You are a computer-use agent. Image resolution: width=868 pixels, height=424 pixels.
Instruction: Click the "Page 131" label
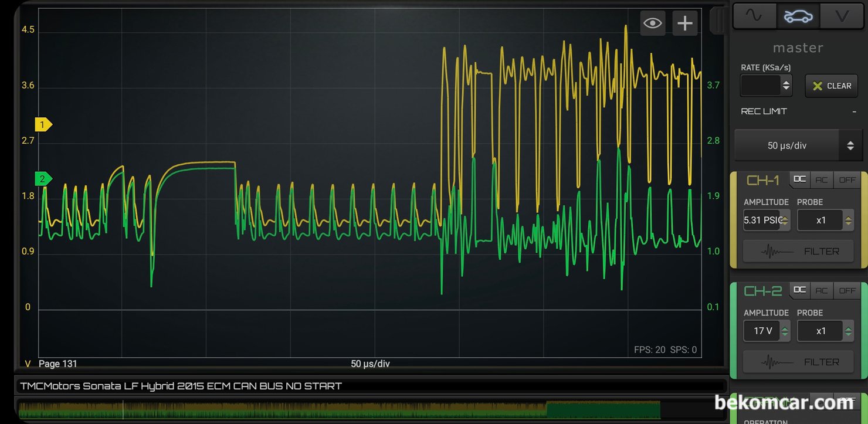point(57,364)
